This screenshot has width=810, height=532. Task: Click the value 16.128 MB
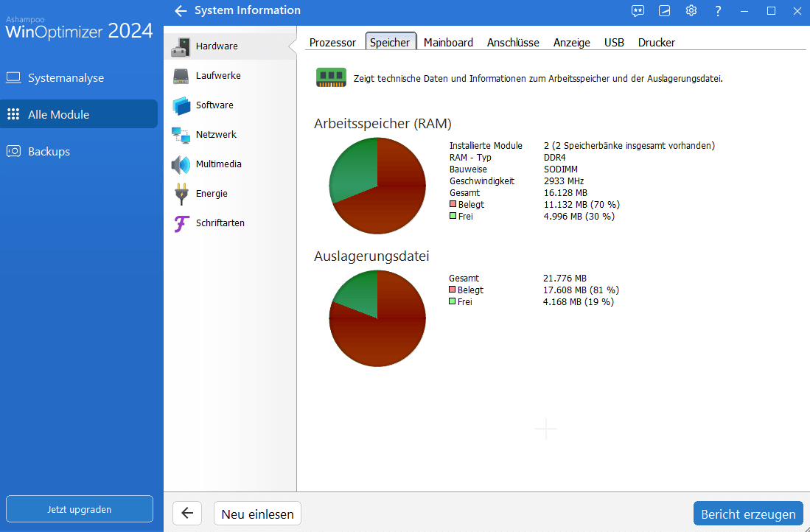click(x=565, y=192)
